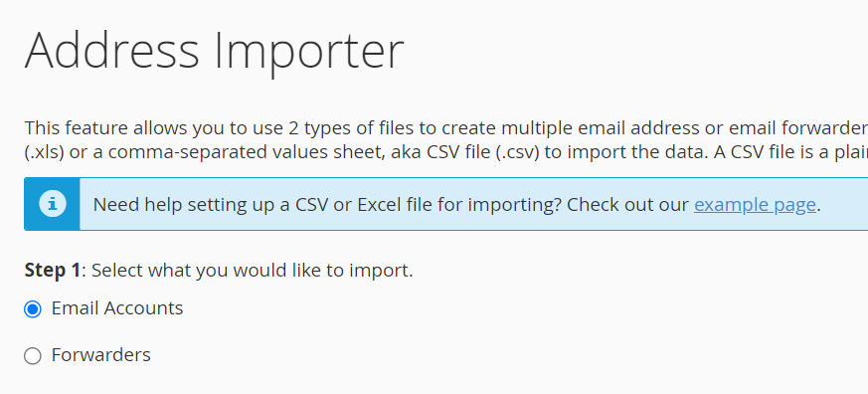Click empty banner area right of example page link
The image size is (868, 394).
[844, 205]
